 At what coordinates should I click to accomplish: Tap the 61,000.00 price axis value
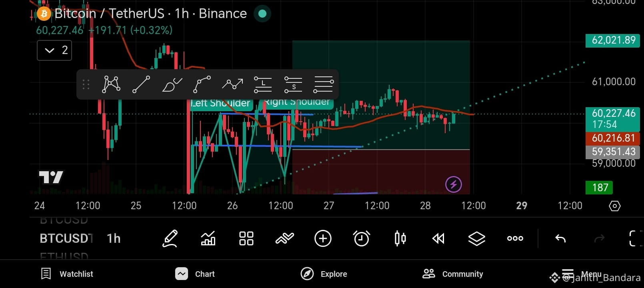coord(614,82)
